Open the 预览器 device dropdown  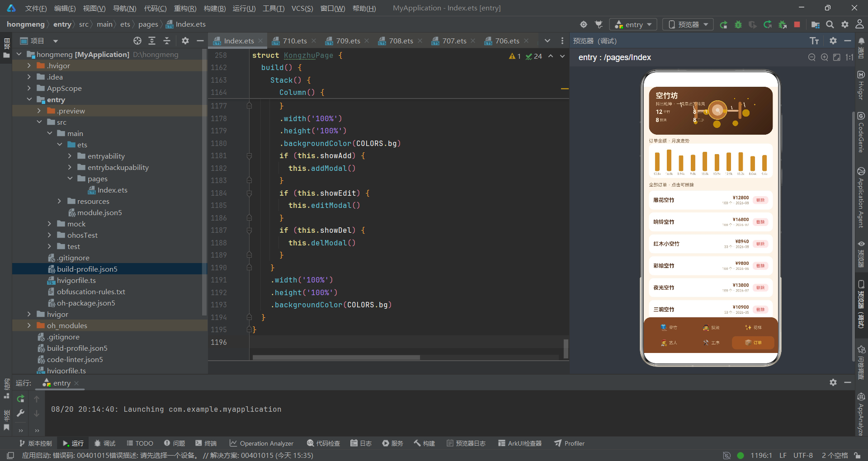pyautogui.click(x=688, y=24)
